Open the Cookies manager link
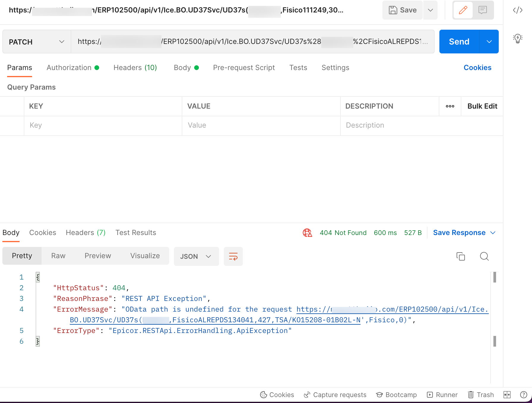The height and width of the screenshot is (403, 532). point(477,68)
